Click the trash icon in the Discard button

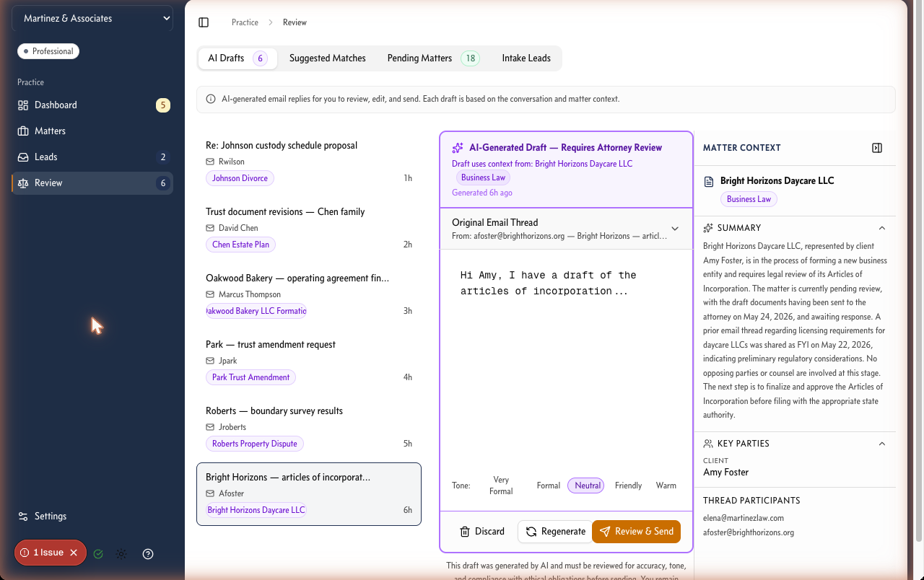465,532
